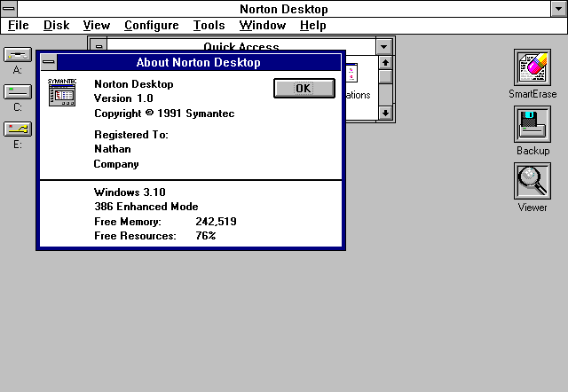The width and height of the screenshot is (568, 392).
Task: Open the E: network drive icon
Action: (18, 129)
